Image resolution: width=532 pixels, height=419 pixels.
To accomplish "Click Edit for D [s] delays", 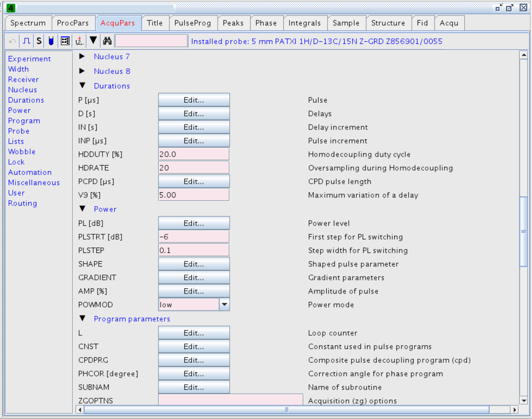I will (194, 114).
